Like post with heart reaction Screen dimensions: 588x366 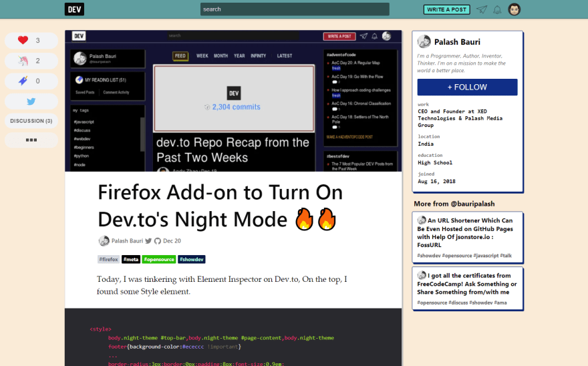[x=31, y=41]
